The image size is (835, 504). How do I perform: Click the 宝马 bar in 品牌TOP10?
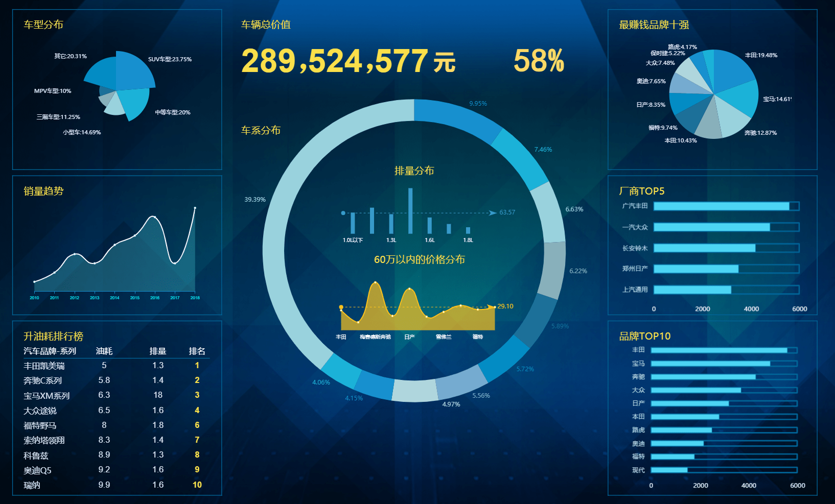click(x=710, y=364)
